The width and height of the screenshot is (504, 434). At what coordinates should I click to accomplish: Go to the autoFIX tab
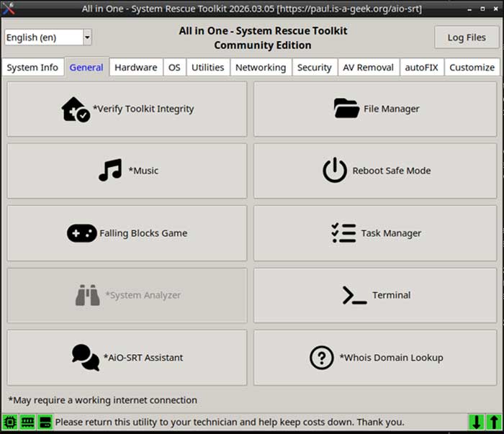[421, 68]
